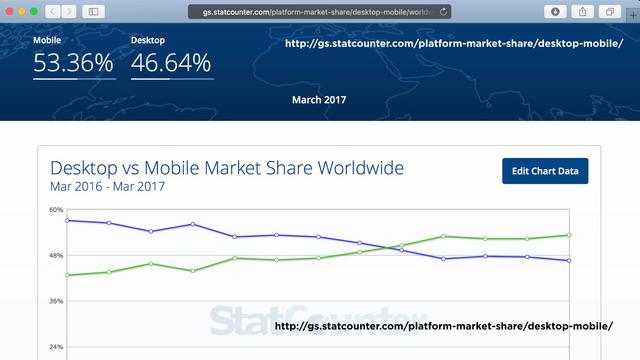Click the statcounter URL overlay on the chart
The width and height of the screenshot is (640, 360).
(444, 326)
